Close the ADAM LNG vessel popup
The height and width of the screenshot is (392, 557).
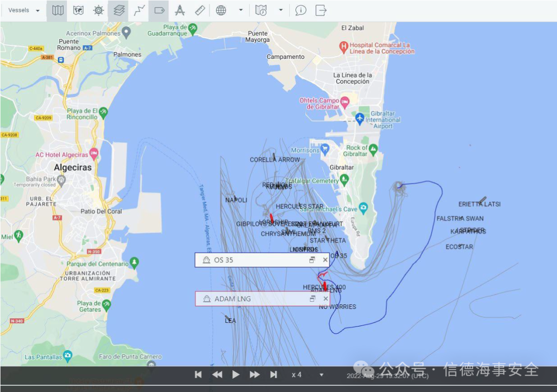point(325,299)
